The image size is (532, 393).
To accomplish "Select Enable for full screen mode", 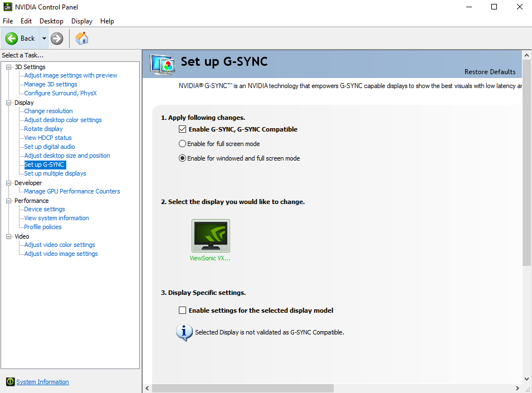I will click(x=182, y=144).
